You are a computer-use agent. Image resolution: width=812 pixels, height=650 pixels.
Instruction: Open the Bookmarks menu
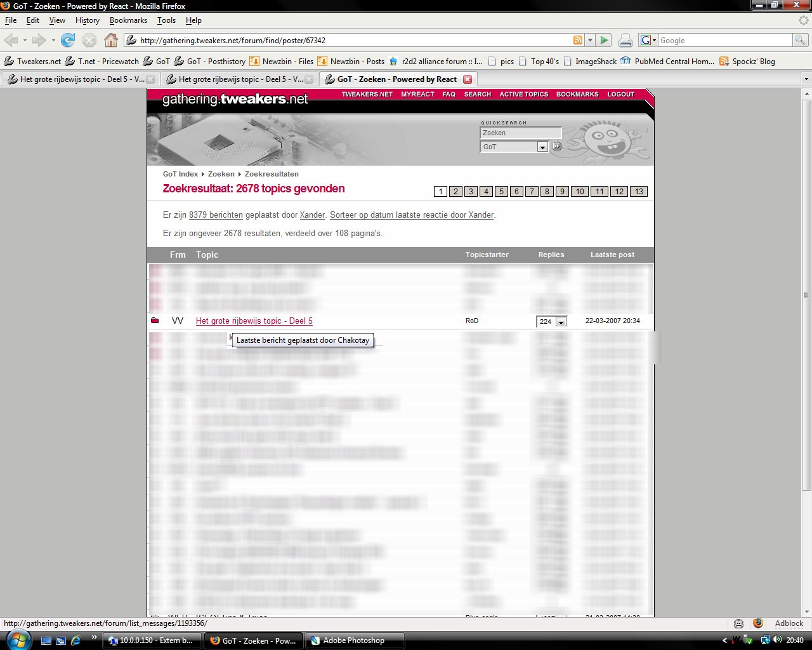[128, 20]
